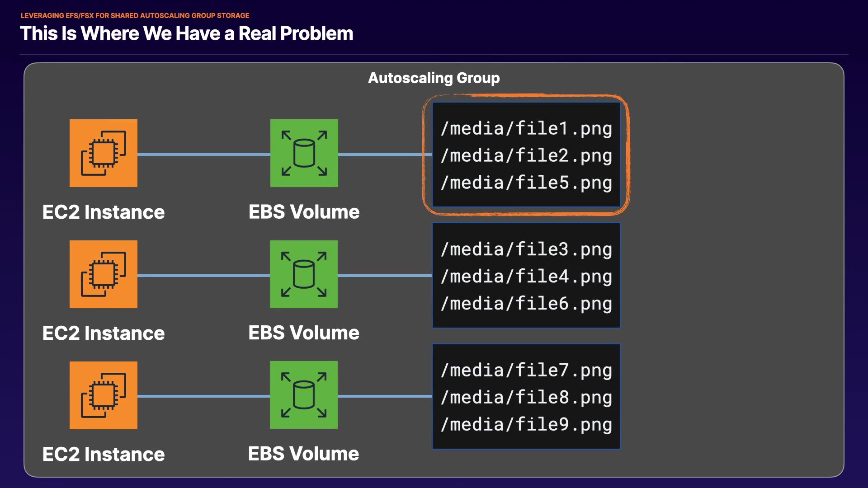Select the /media/file5.png line

click(x=526, y=183)
